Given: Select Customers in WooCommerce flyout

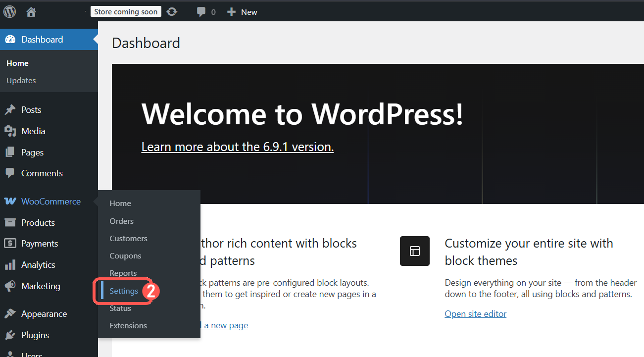Looking at the screenshot, I should 129,239.
